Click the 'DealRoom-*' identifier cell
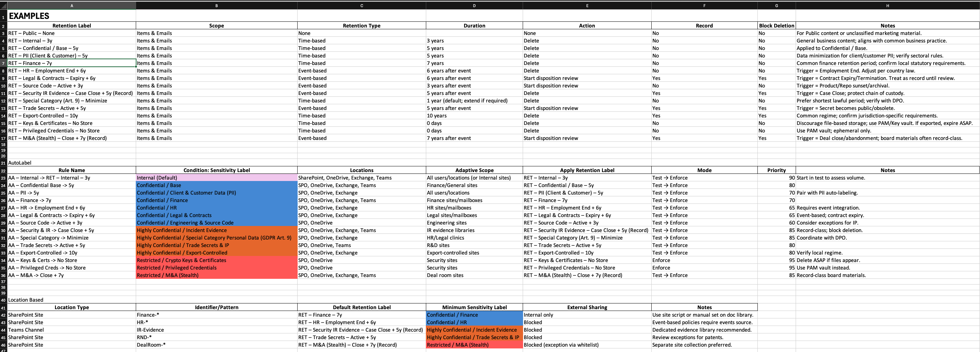The height and width of the screenshot is (352, 980). (x=217, y=345)
